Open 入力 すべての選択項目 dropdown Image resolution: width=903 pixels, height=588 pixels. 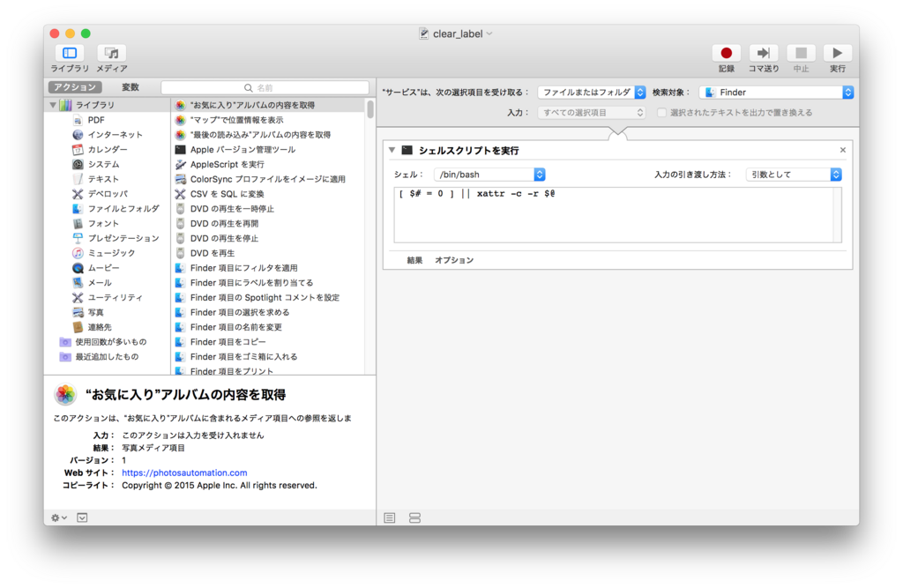click(x=592, y=112)
